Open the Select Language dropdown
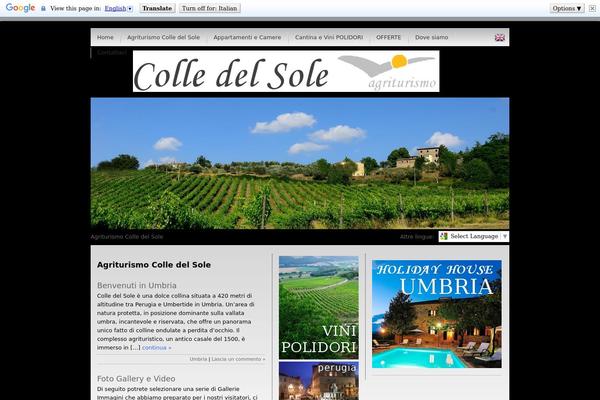The height and width of the screenshot is (400, 600). point(474,236)
